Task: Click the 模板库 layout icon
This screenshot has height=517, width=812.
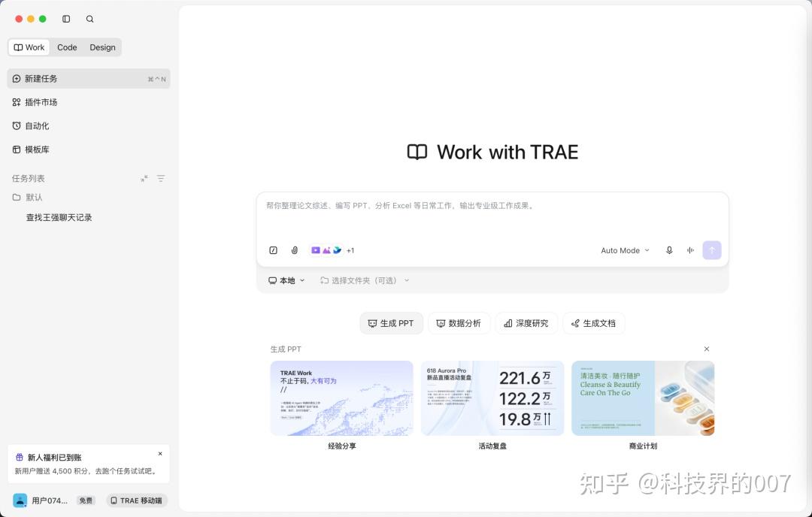Action: coord(17,150)
